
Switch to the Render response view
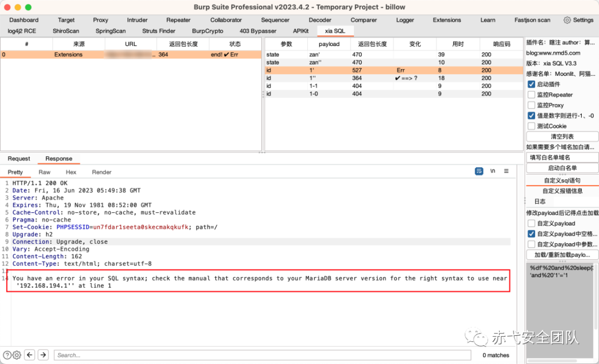(101, 172)
